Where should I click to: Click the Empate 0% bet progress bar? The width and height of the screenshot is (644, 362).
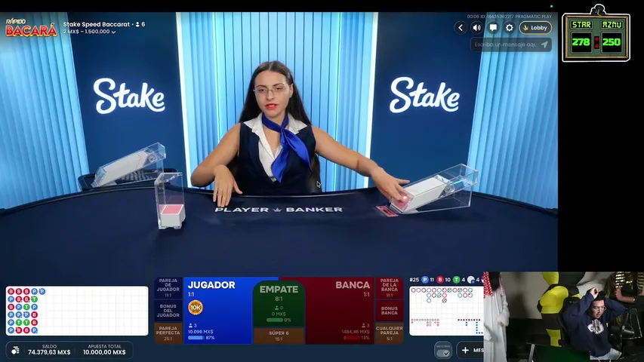click(275, 320)
